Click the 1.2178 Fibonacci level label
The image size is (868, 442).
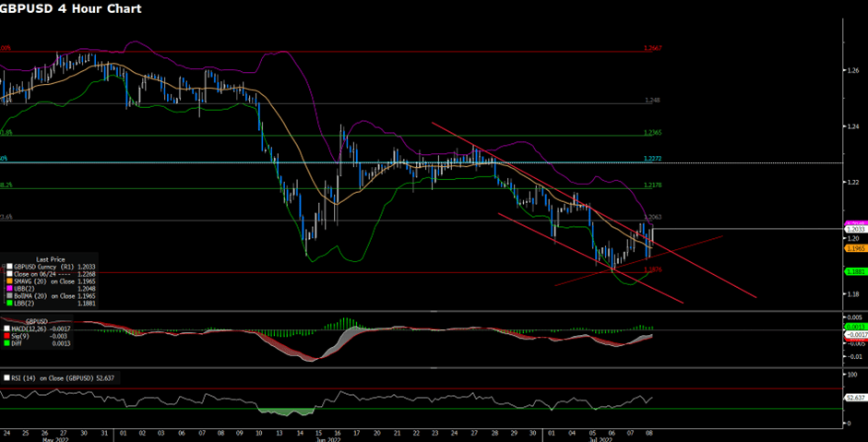click(x=652, y=185)
